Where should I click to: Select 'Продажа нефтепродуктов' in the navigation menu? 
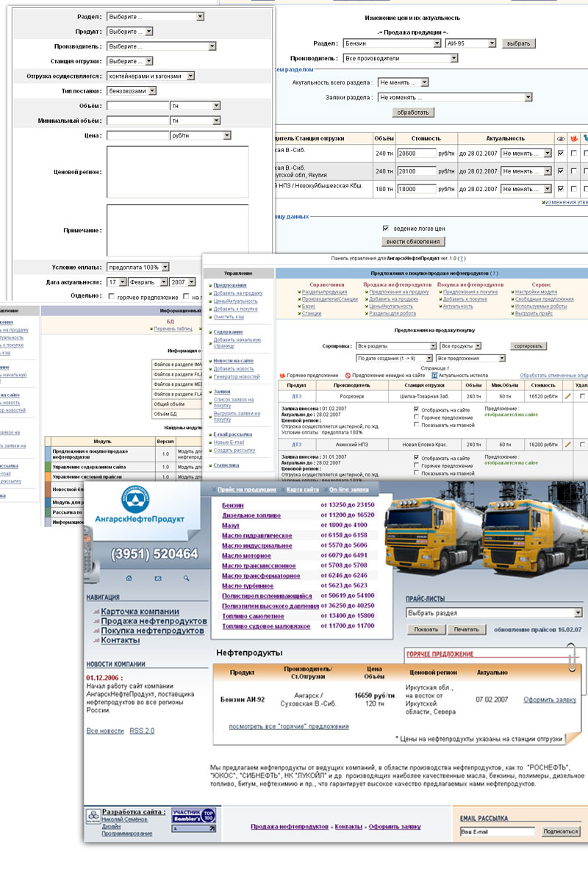click(x=154, y=621)
